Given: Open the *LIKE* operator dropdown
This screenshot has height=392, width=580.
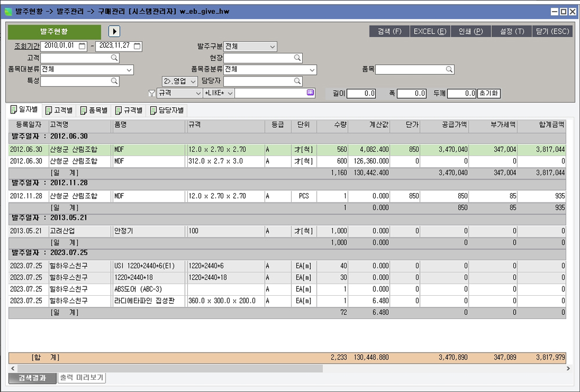Looking at the screenshot, I should (230, 93).
